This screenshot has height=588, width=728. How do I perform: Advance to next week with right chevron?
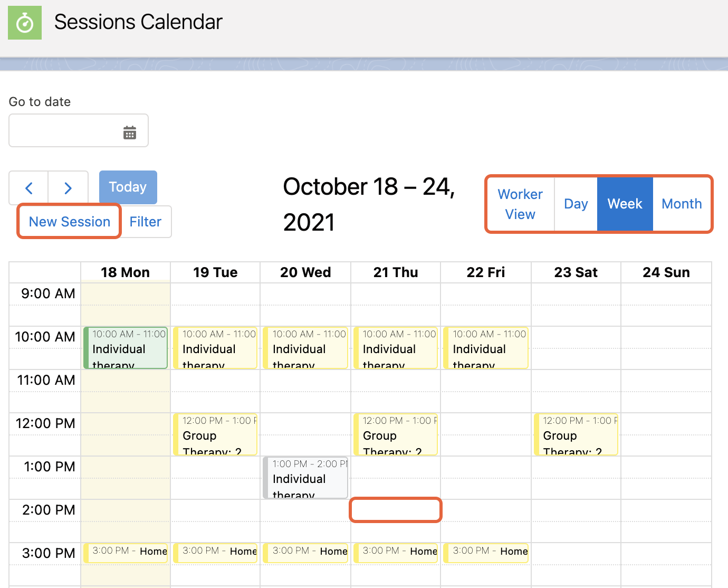pyautogui.click(x=68, y=187)
